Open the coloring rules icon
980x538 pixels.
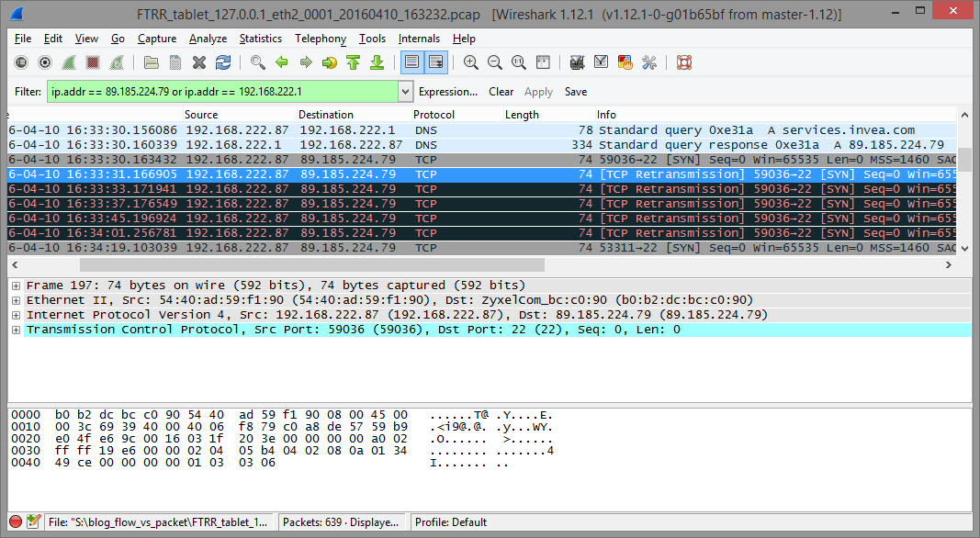click(625, 62)
